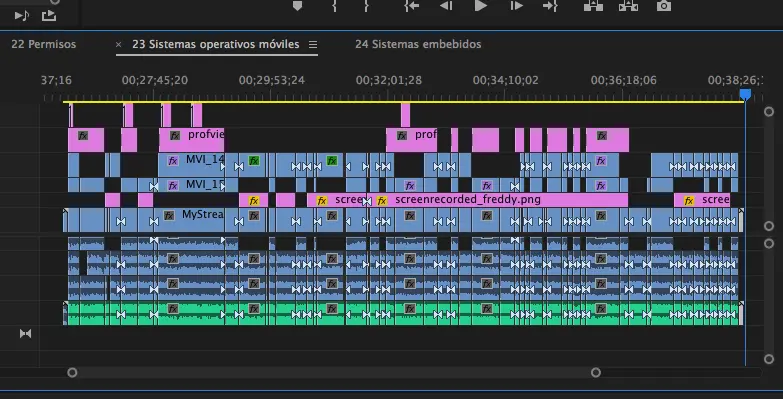Click the 00;27;45;20 timecode on the ruler

click(x=155, y=80)
